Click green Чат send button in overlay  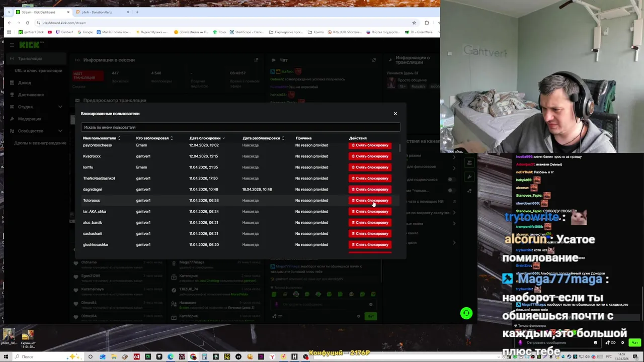pos(635,342)
